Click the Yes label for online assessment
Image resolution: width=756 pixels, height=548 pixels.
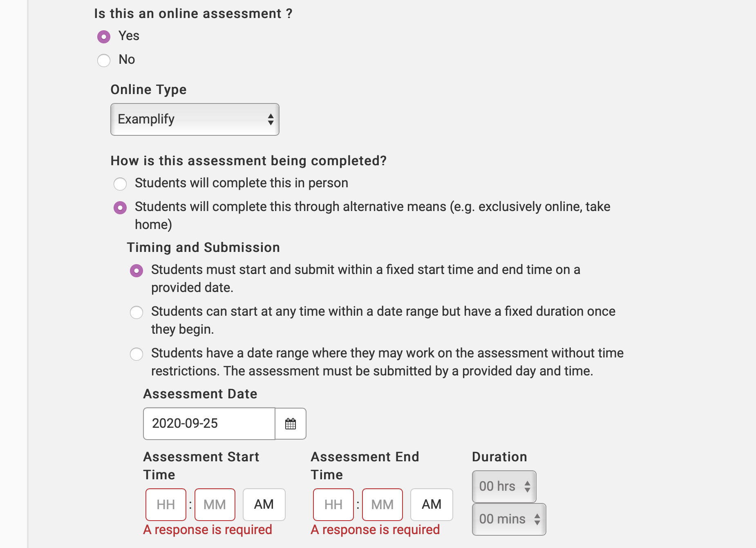pyautogui.click(x=129, y=36)
